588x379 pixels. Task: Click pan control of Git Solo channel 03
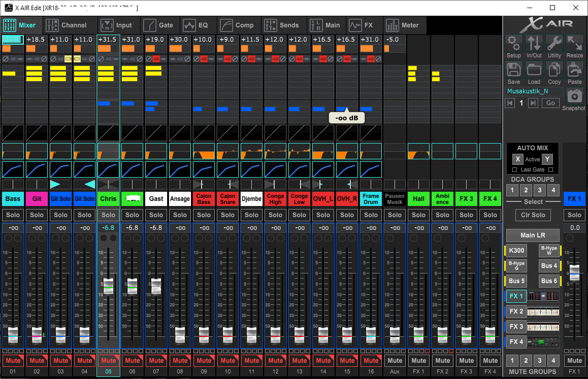coord(60,184)
